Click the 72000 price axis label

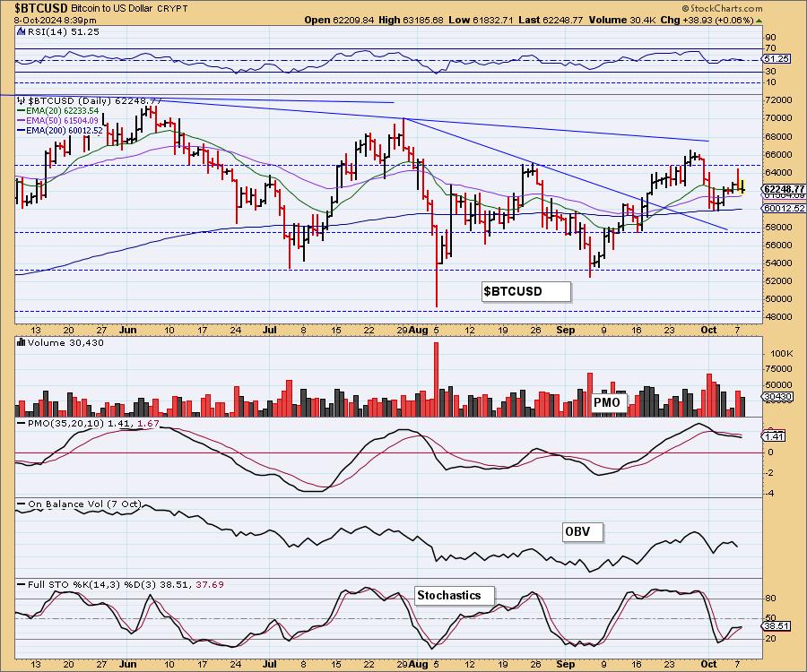(x=778, y=99)
